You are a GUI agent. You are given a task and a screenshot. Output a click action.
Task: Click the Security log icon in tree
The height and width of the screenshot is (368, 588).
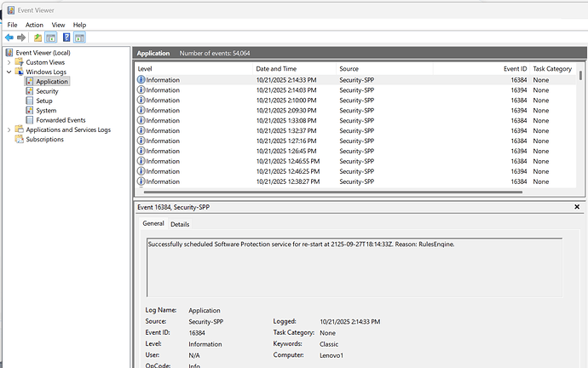[x=29, y=91]
